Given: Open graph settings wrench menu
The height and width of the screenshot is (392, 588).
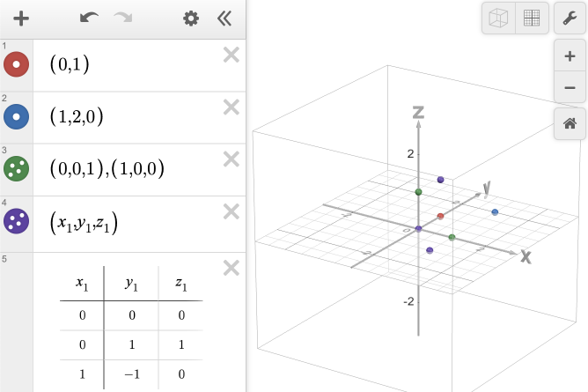Looking at the screenshot, I should click(570, 18).
